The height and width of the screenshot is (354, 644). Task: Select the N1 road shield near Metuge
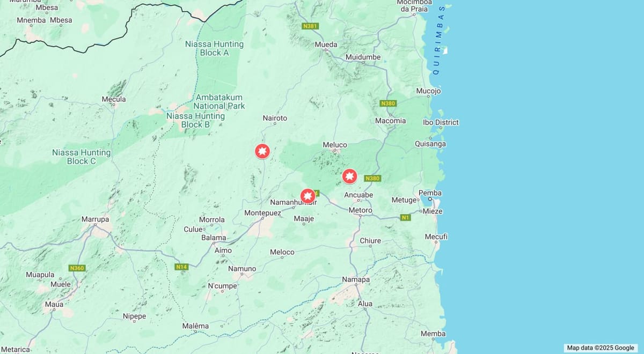point(406,217)
